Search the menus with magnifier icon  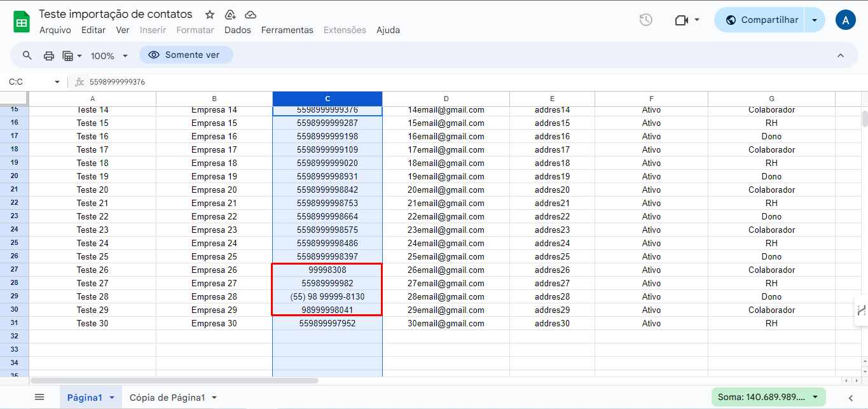[x=27, y=55]
